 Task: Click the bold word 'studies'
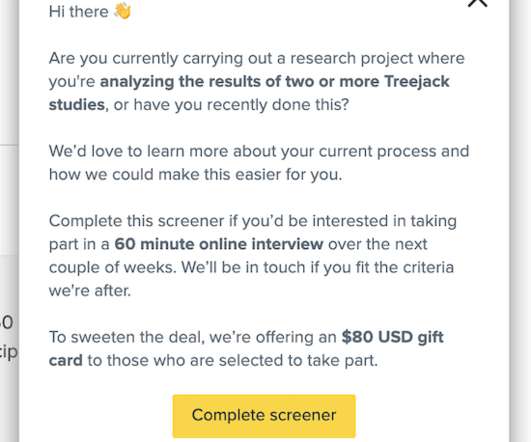click(x=77, y=105)
